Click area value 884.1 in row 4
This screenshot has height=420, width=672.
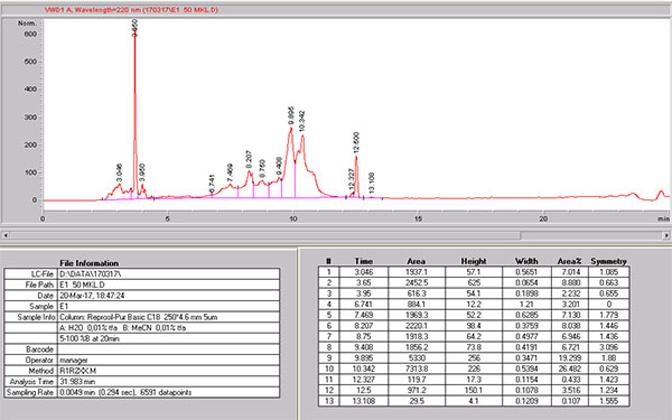tap(417, 304)
